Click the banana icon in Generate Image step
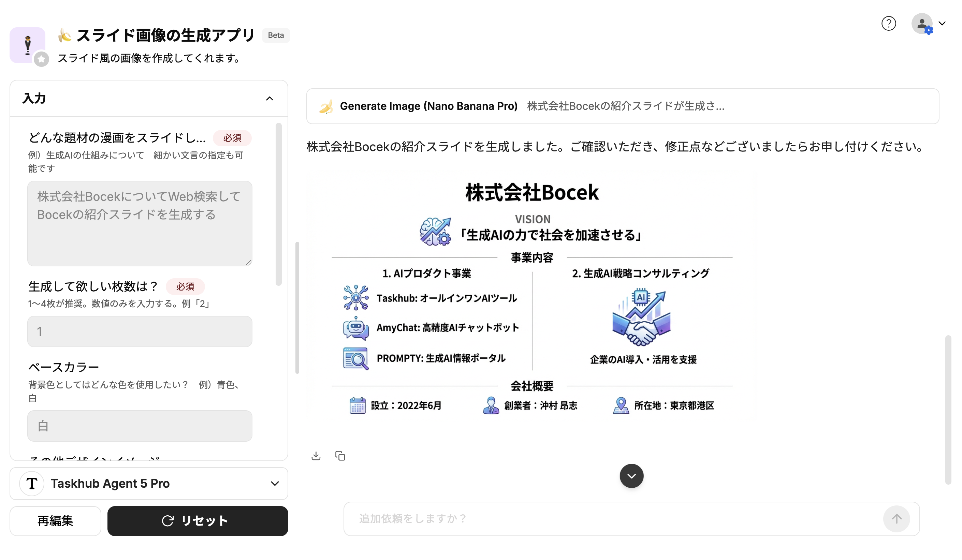Screen dimensions: 962x560 click(326, 106)
